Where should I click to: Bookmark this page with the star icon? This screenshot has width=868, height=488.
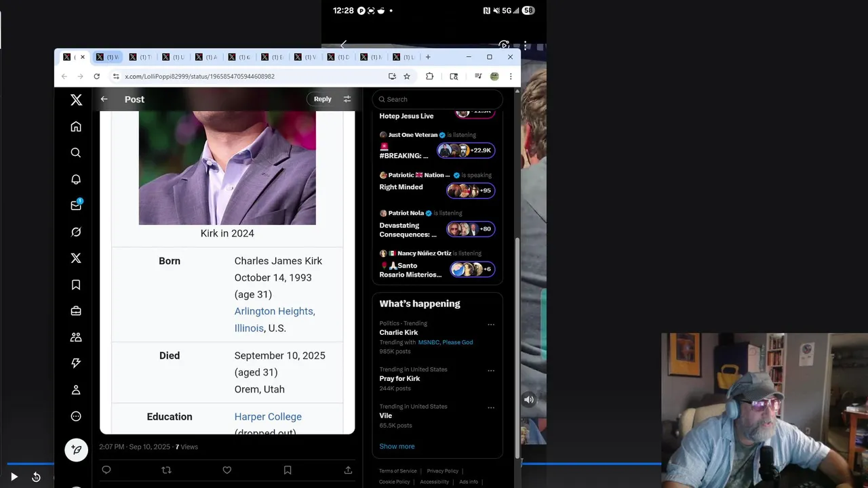pos(407,77)
